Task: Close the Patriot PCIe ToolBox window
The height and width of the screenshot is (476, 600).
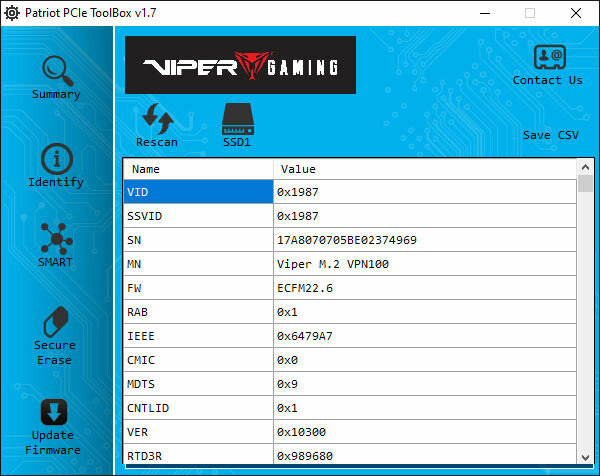Action: coord(576,13)
